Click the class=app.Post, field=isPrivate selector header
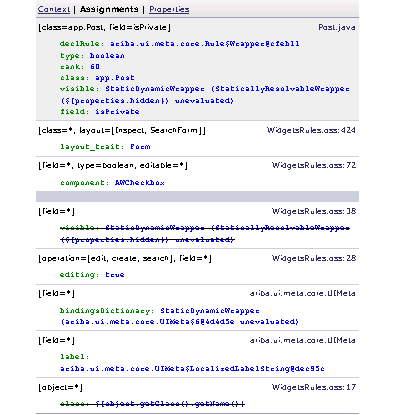Image resolution: width=400 pixels, height=415 pixels. 104,27
